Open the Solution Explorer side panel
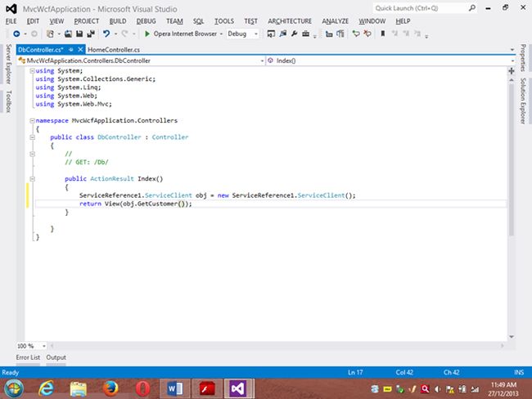This screenshot has width=532, height=399. [523, 96]
